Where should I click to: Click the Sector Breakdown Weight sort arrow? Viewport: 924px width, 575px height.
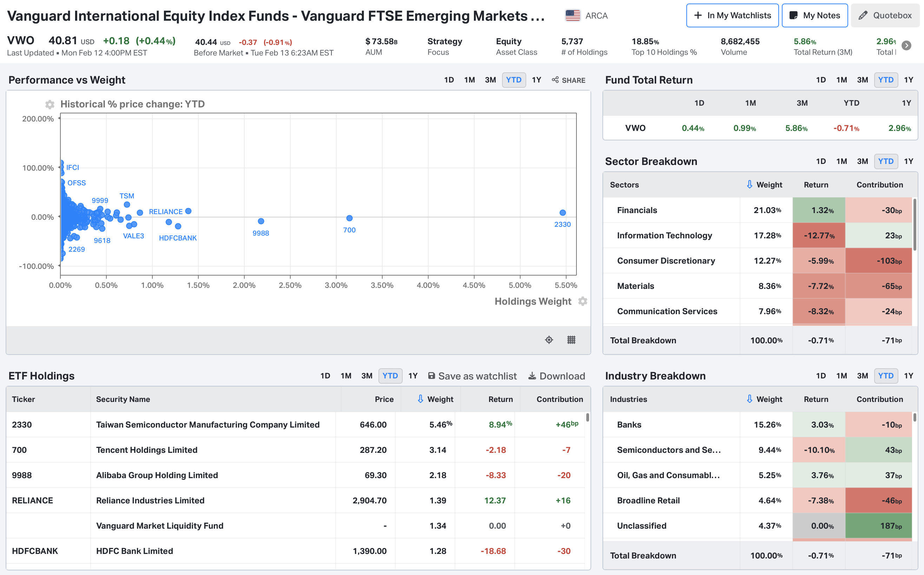[x=750, y=184]
